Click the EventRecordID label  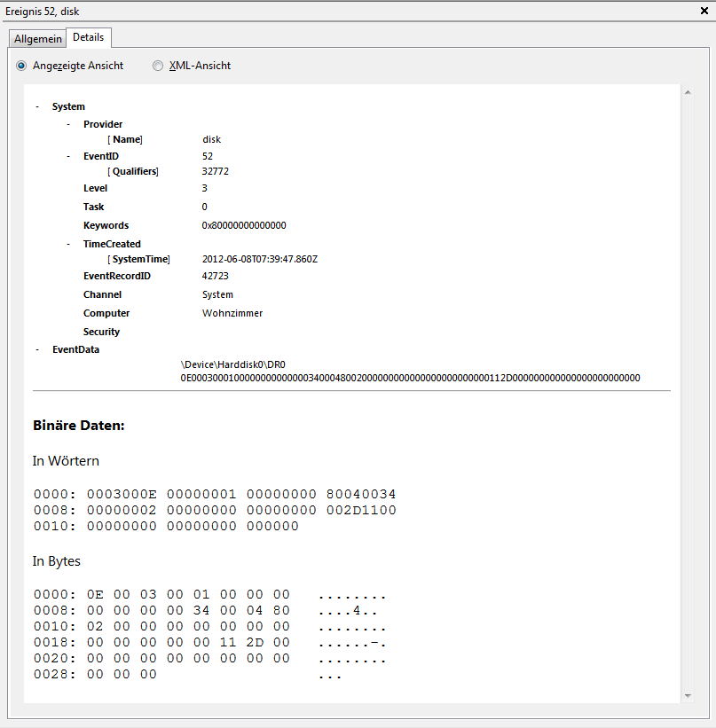click(117, 276)
